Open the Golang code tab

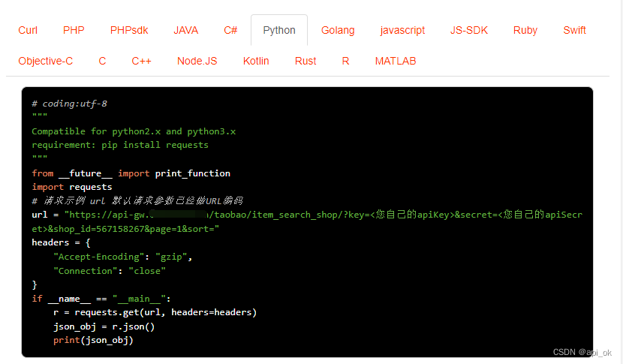point(338,30)
